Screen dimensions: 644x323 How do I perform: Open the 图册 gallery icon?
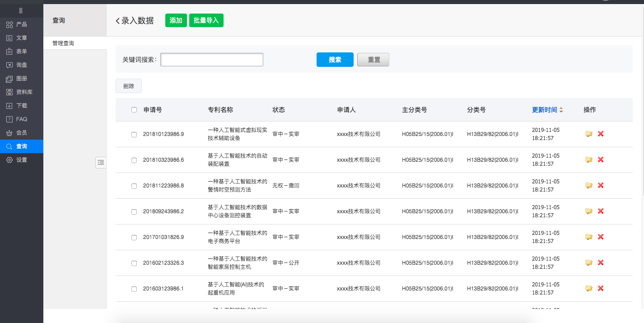(x=9, y=79)
